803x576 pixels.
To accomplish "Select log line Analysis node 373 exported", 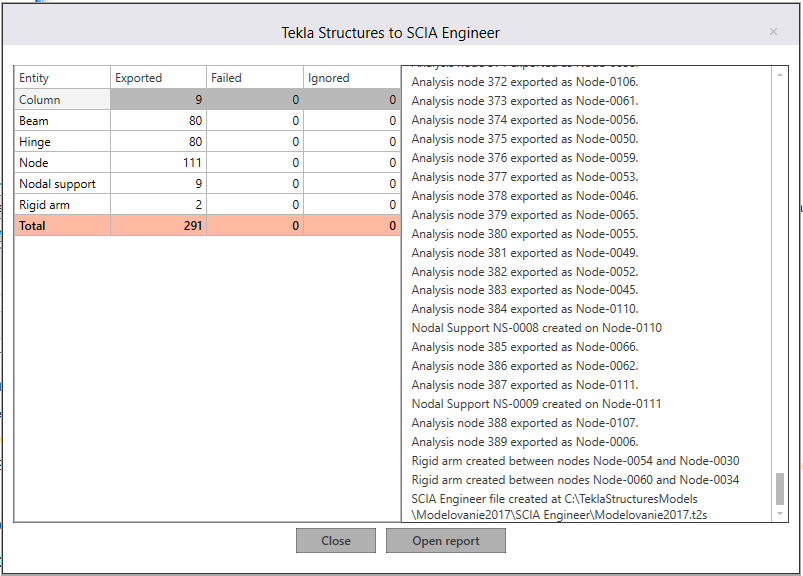I will pos(525,101).
